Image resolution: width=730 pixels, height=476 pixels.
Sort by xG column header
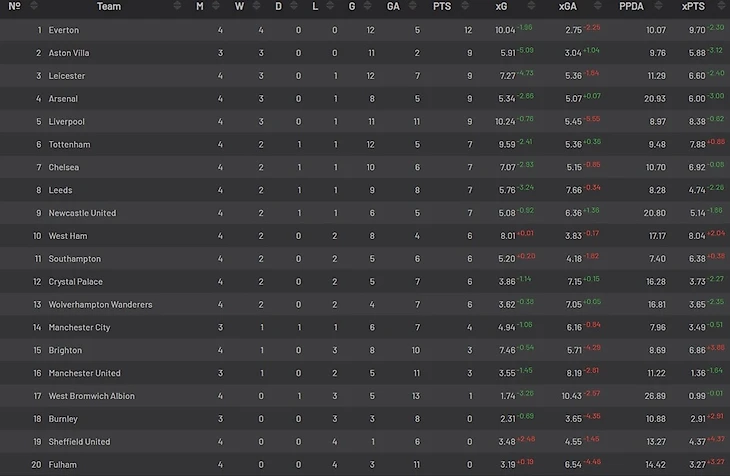point(501,7)
